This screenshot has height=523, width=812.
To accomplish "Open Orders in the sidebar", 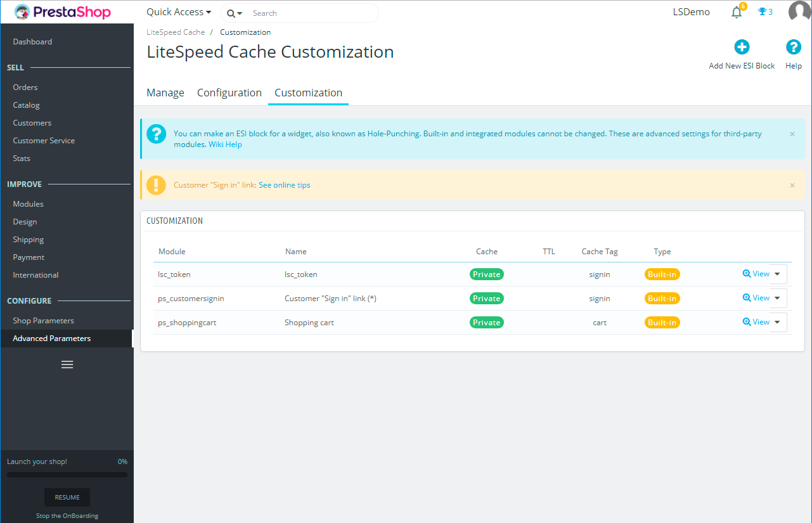I will (25, 87).
